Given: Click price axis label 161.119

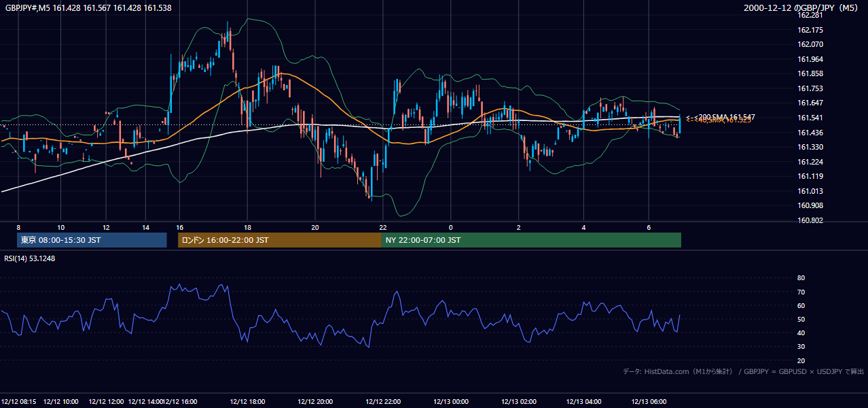Looking at the screenshot, I should click(x=810, y=176).
